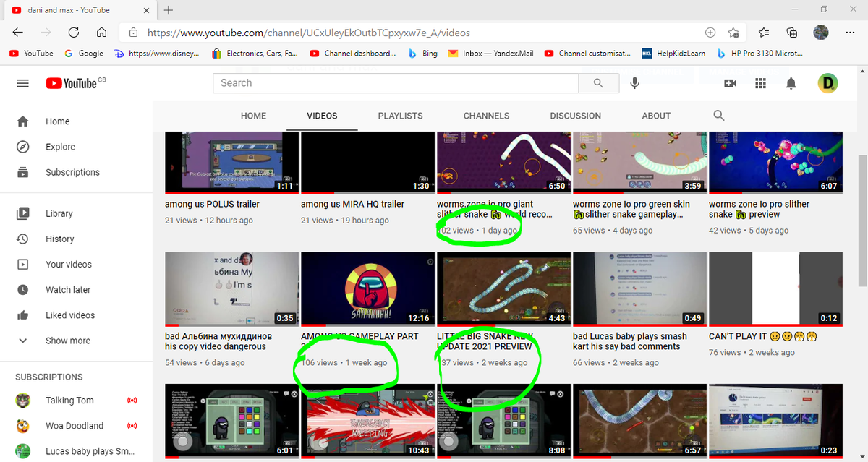
Task: Open the worms zone io pro giant thumbnail
Action: click(503, 163)
